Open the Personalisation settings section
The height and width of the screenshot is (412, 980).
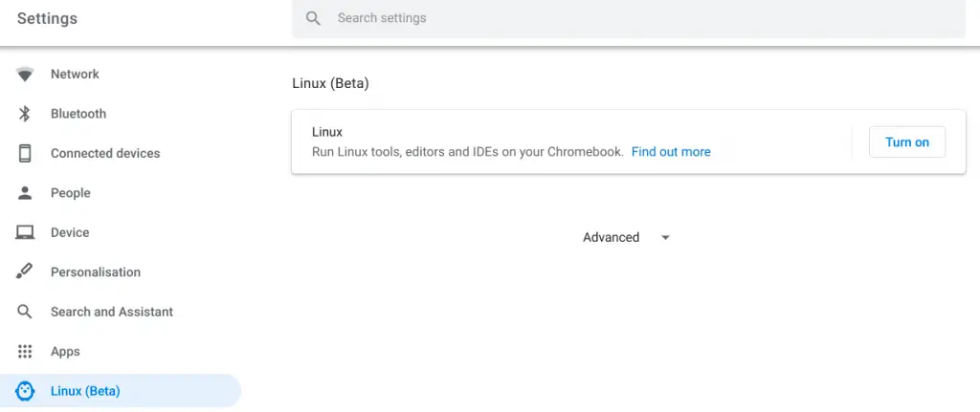(x=96, y=272)
